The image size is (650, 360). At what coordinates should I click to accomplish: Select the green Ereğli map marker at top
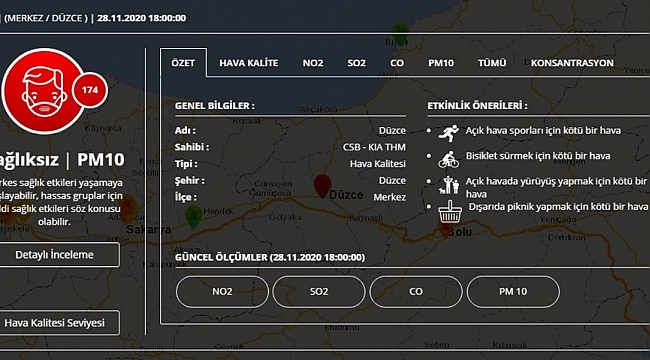(x=400, y=34)
